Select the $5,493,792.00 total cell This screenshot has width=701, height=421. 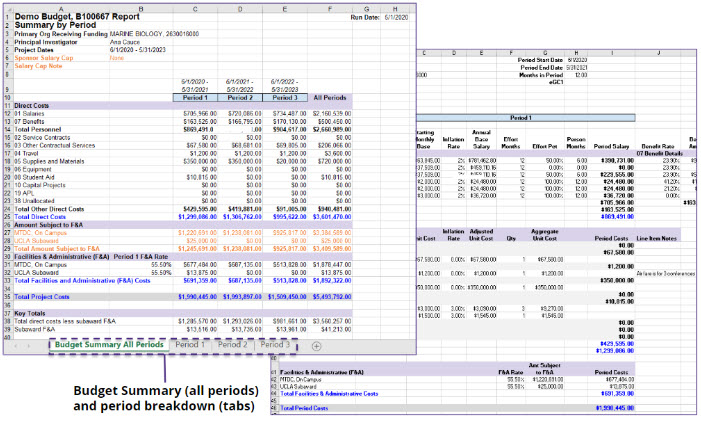point(332,297)
